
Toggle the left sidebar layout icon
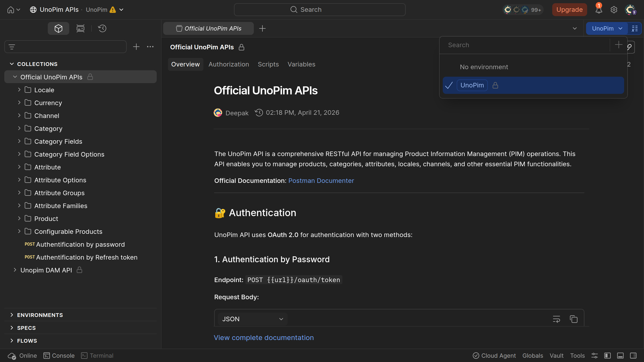608,356
